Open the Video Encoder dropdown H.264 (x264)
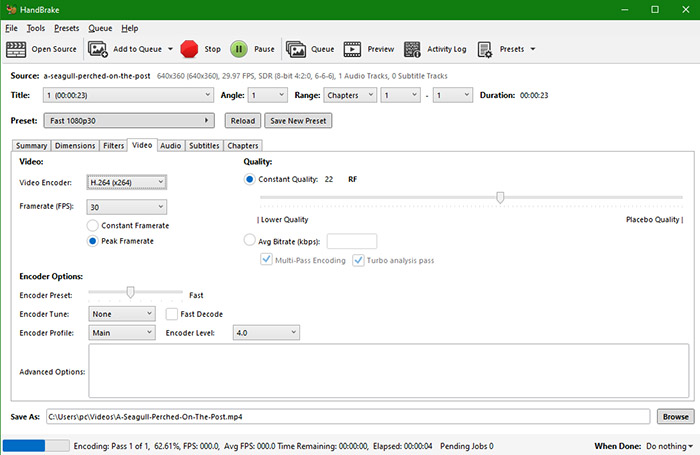The height and width of the screenshot is (455, 700). [127, 182]
